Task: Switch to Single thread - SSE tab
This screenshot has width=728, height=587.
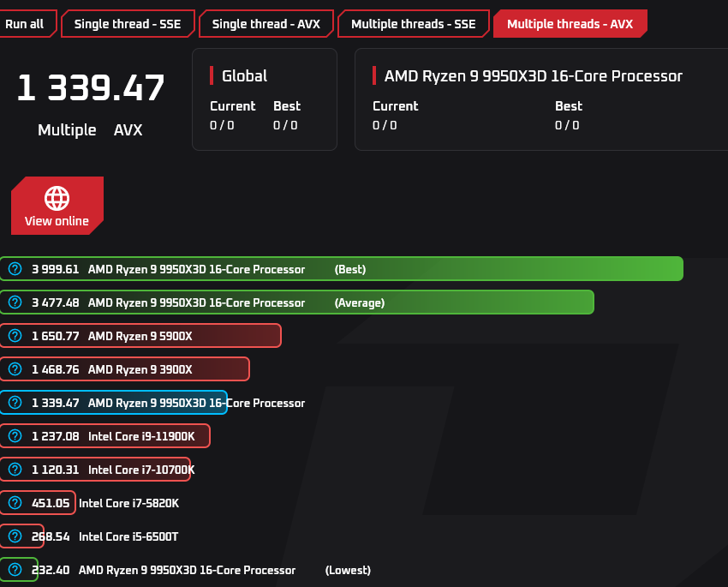Action: click(128, 24)
